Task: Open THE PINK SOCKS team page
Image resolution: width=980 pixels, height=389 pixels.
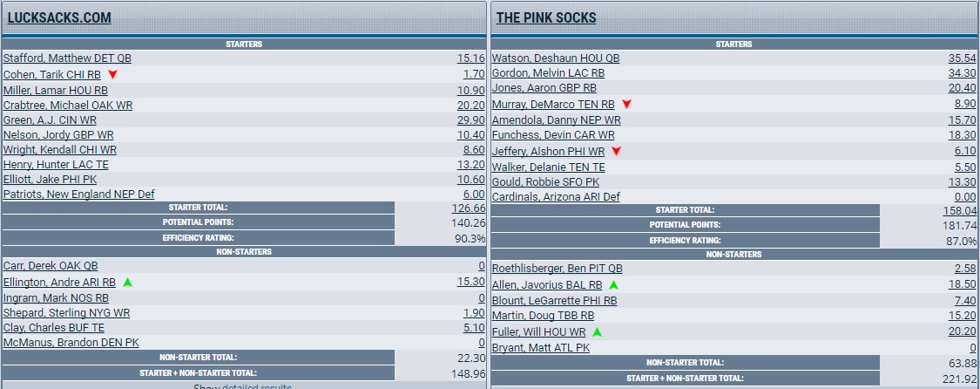Action: click(546, 17)
